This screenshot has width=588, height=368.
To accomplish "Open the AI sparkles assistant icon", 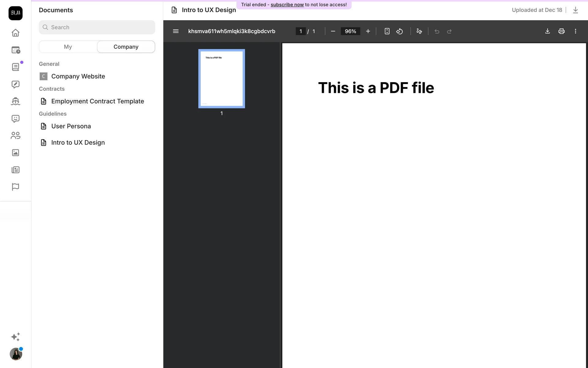I will click(15, 337).
